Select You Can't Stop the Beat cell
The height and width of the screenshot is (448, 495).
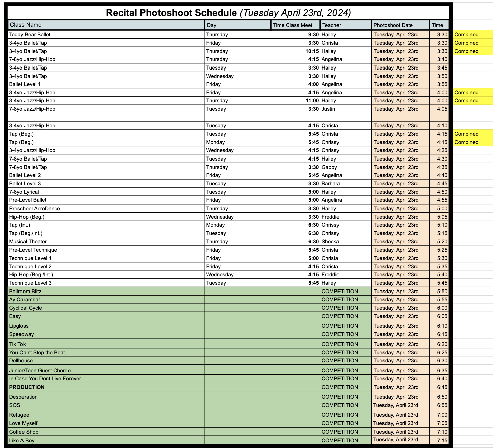[x=106, y=353]
